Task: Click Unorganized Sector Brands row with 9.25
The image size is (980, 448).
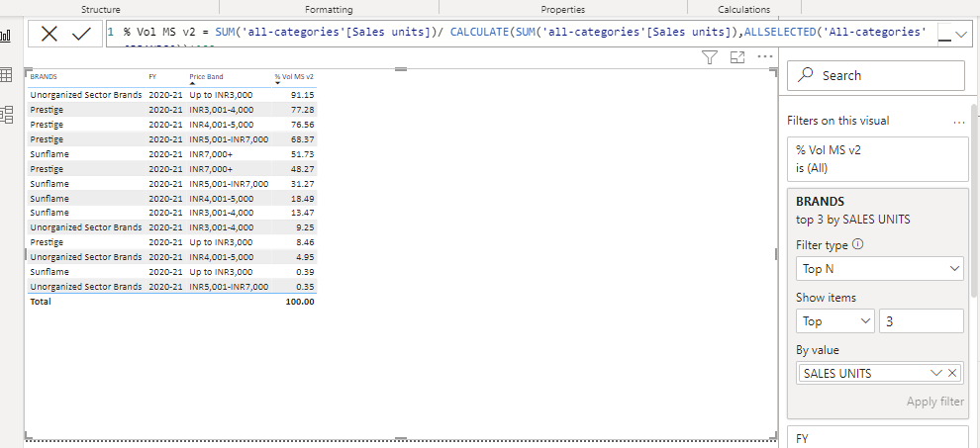Action: [x=172, y=227]
